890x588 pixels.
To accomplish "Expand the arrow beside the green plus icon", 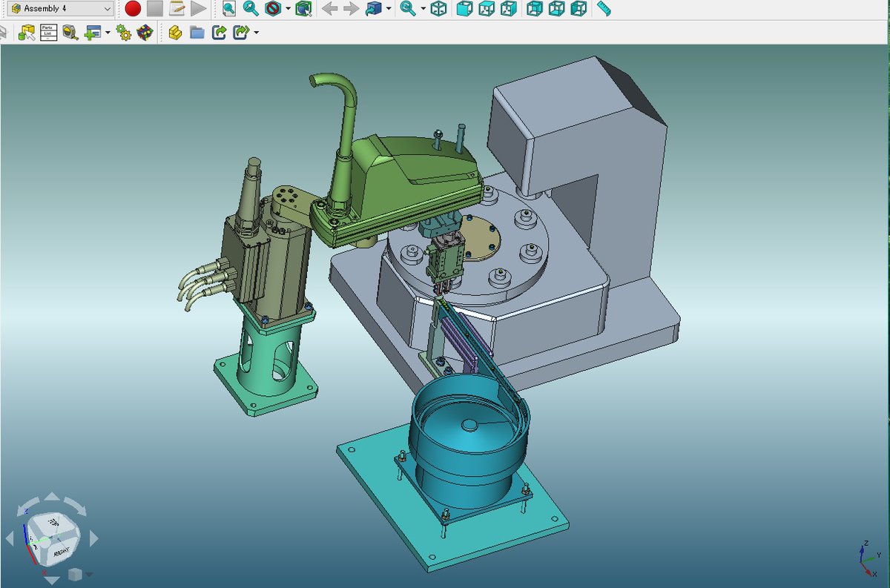I will click(x=108, y=33).
